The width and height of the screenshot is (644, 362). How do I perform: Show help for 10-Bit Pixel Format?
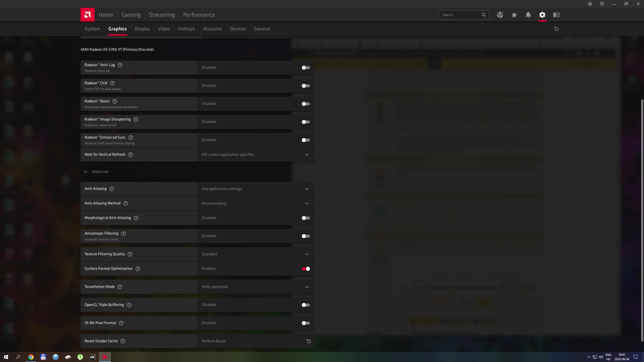(121, 323)
